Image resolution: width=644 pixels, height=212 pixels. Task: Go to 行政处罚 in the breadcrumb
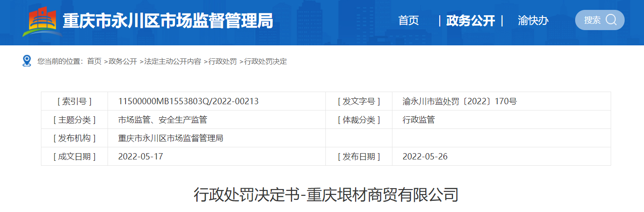point(222,62)
